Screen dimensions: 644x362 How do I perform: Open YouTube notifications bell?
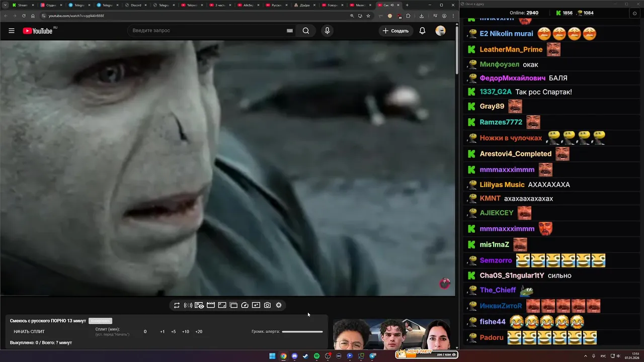(x=423, y=31)
